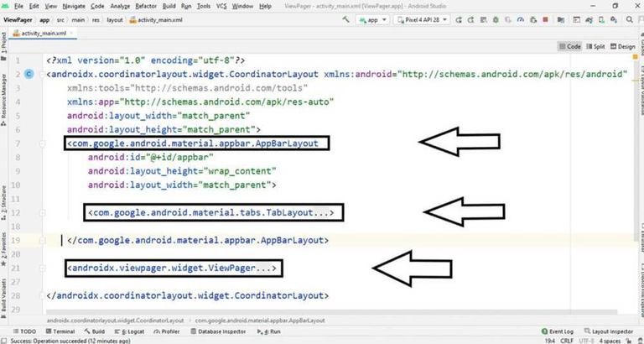Image resolution: width=644 pixels, height=344 pixels.
Task: Click AppBarLayout in bottom XML breadcrumb
Action: tap(260, 321)
